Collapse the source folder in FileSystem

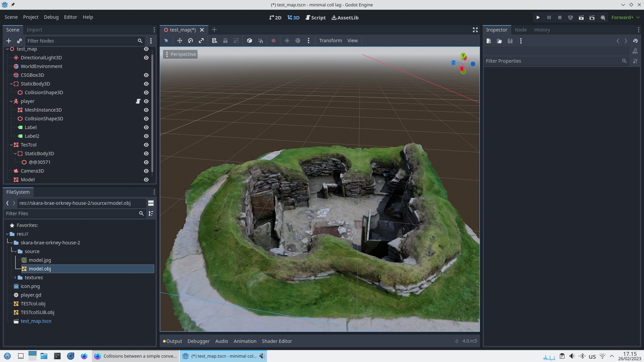click(15, 251)
